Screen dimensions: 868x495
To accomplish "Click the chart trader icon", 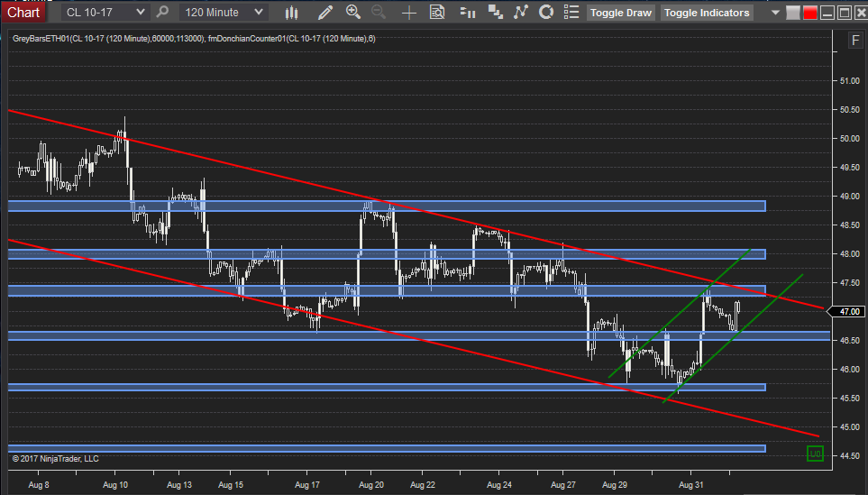I will coord(468,13).
